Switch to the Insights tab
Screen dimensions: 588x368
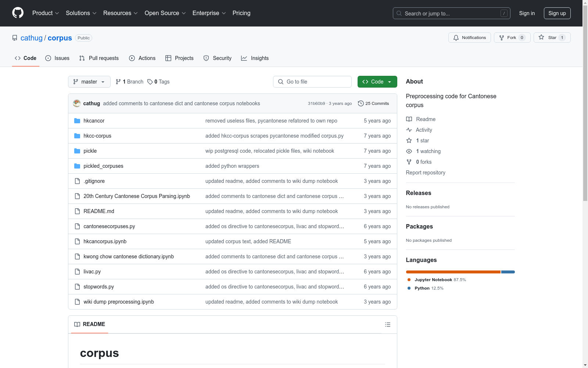(255, 58)
